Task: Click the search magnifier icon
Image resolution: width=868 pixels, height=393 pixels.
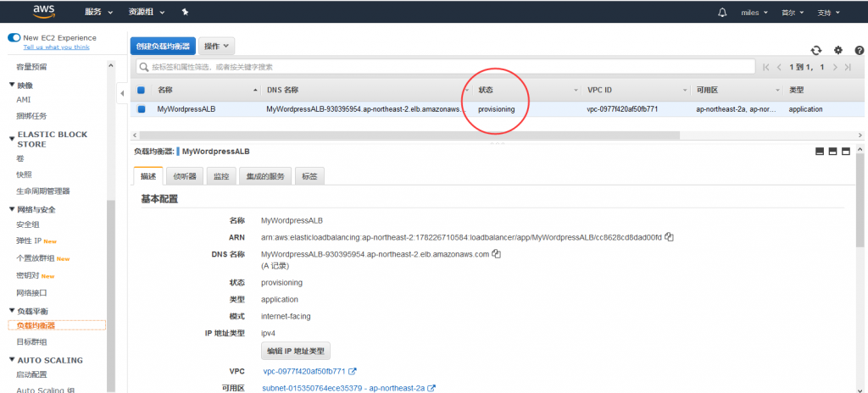Action: [x=144, y=67]
